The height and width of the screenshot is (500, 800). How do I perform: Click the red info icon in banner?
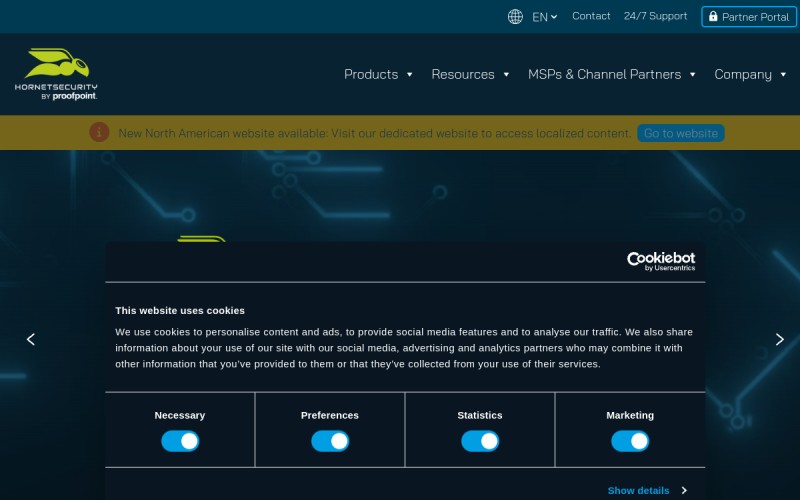(99, 132)
